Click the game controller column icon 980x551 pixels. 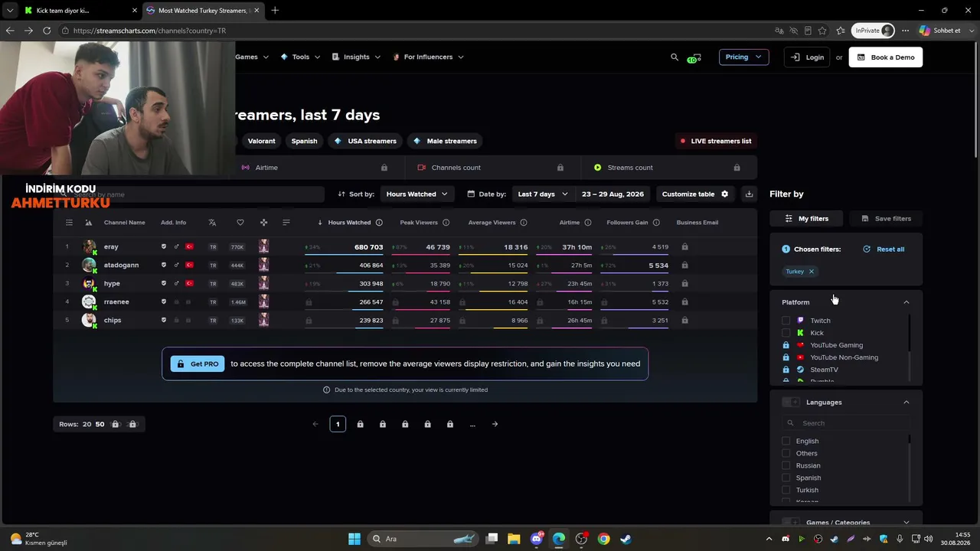(x=263, y=223)
